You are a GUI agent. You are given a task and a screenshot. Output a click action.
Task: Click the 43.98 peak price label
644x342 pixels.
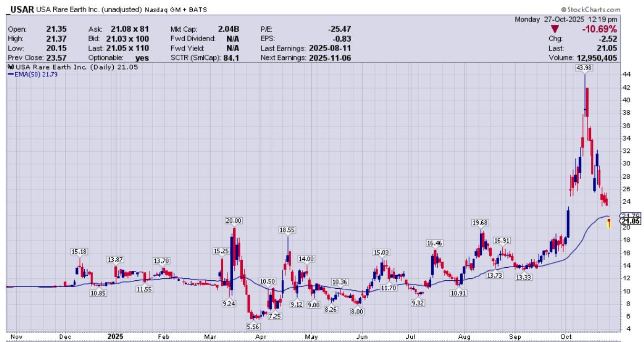585,69
